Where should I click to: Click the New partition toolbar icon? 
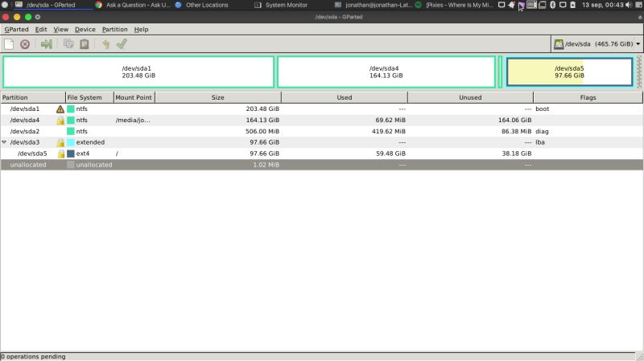(9, 44)
